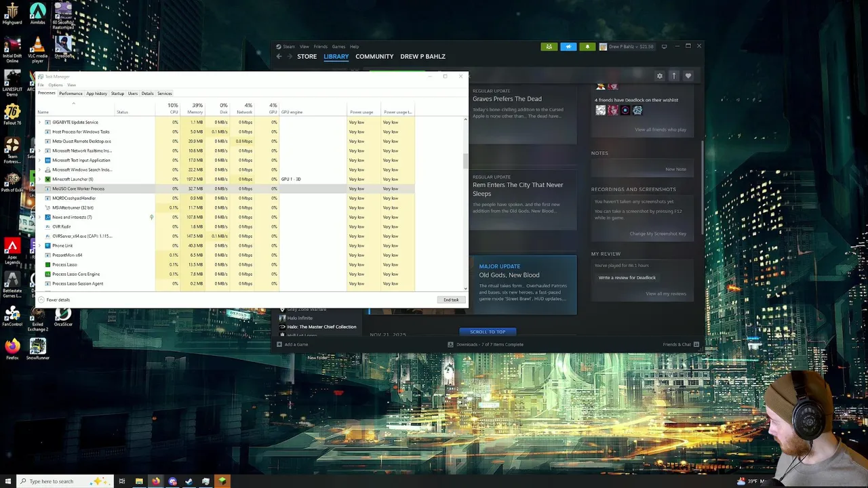Open Task View in taskbar

(x=122, y=481)
